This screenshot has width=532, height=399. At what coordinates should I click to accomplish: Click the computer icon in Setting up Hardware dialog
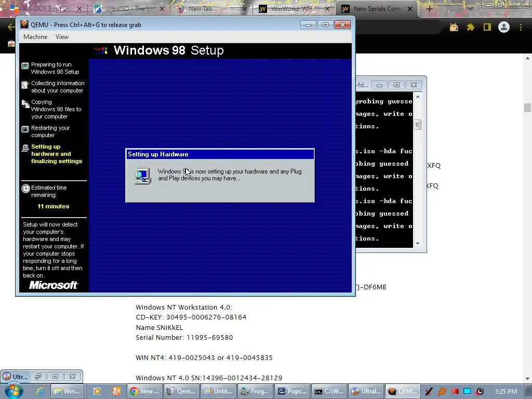[143, 176]
